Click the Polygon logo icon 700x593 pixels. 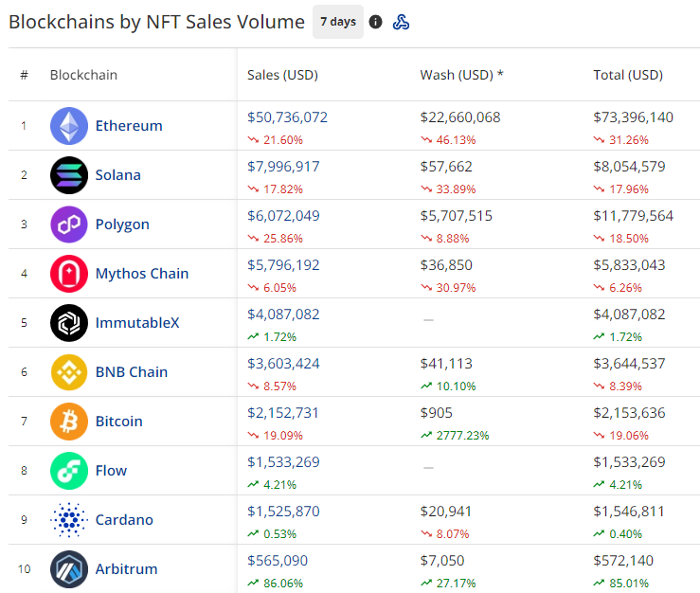point(69,225)
